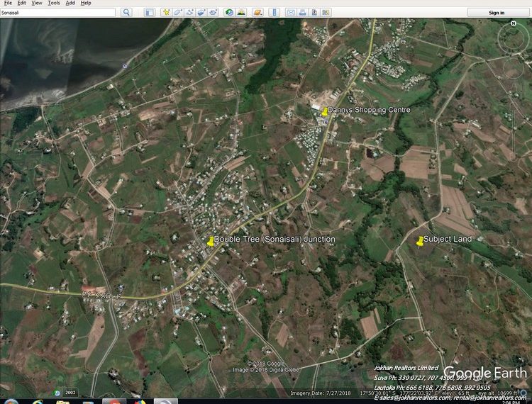
Task: Add a new placemark from toolbar
Action: click(166, 13)
